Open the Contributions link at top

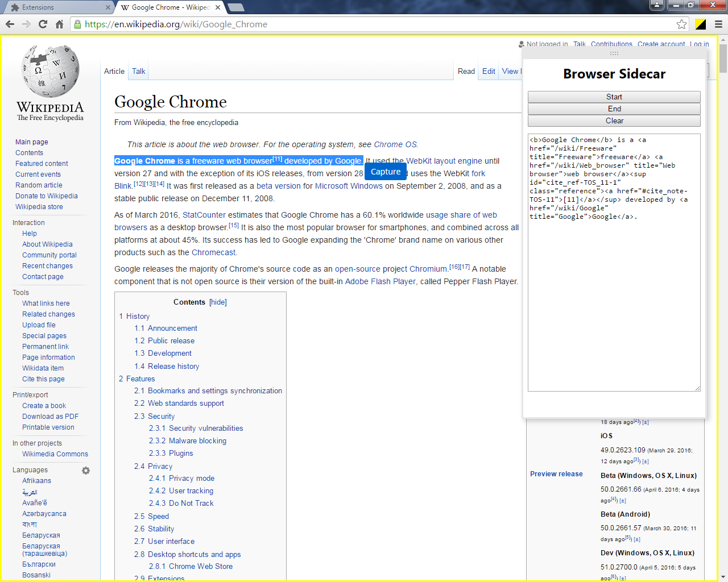[x=611, y=44]
